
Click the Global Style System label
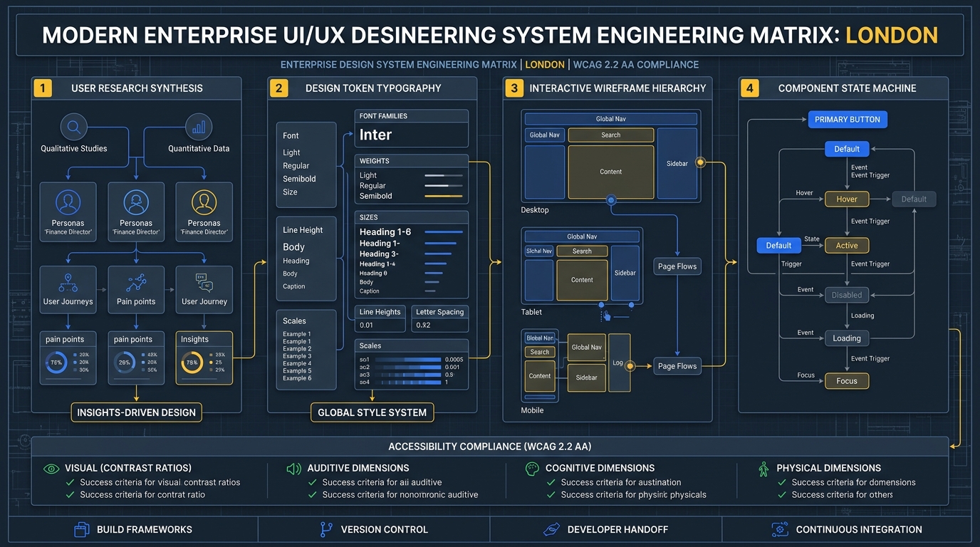coord(372,412)
